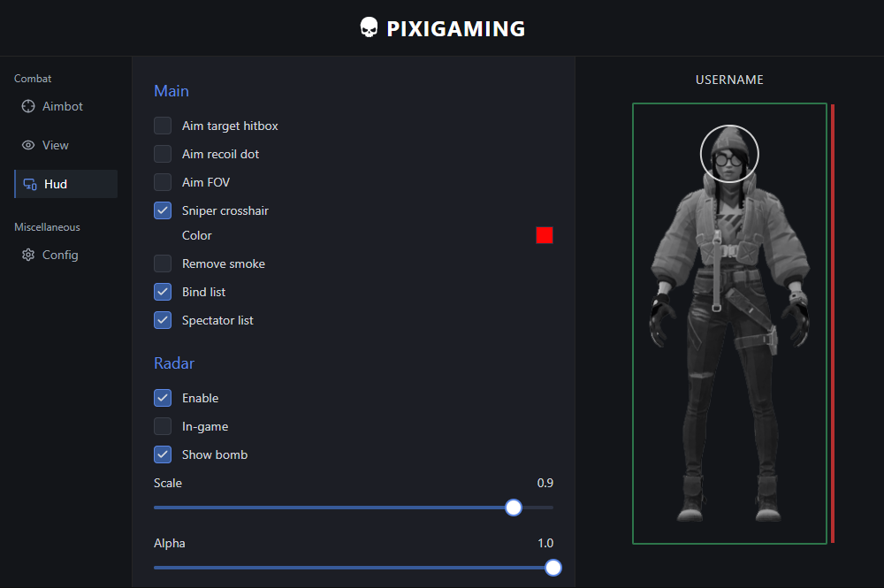Click the Alpha slider handle
The height and width of the screenshot is (588, 884).
click(x=553, y=568)
